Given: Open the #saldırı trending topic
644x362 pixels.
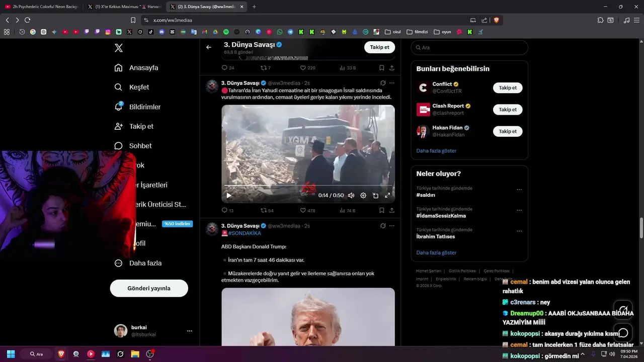Looking at the screenshot, I should tap(426, 195).
